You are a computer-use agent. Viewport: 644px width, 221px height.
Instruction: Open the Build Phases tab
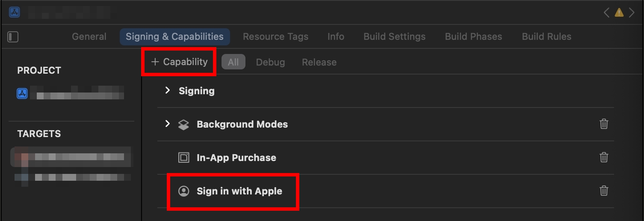coord(473,37)
